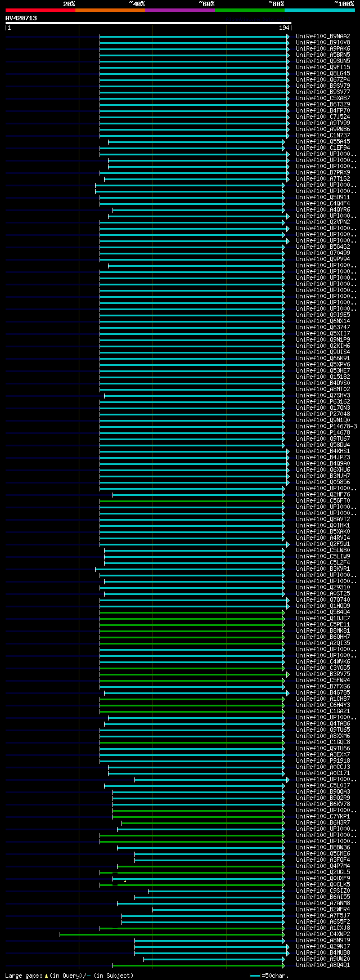Select the UniRef100_Q58DW4 label
The height and width of the screenshot is (980, 360).
[x=323, y=445]
